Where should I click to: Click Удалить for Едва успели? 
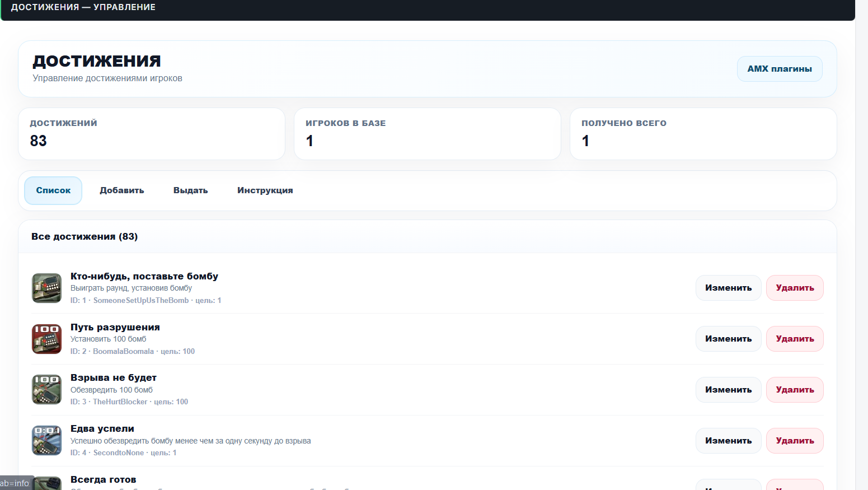tap(795, 441)
